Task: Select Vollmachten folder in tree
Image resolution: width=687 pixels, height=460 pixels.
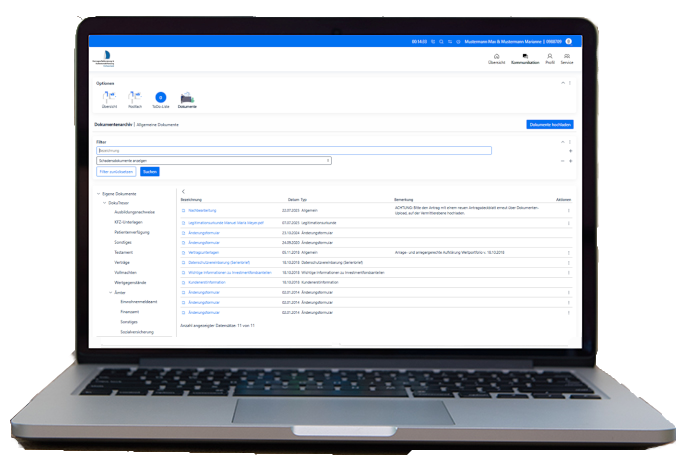Action: pos(125,272)
